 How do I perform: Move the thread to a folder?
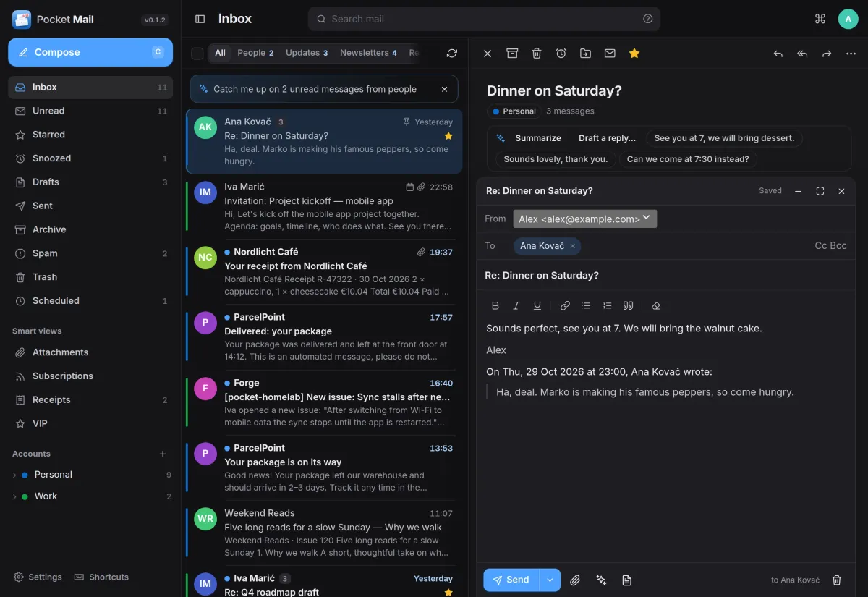pos(586,53)
